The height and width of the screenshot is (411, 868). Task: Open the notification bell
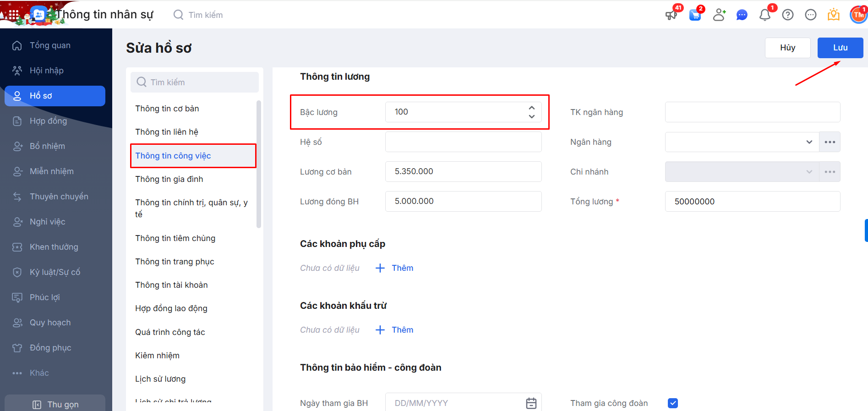tap(764, 15)
